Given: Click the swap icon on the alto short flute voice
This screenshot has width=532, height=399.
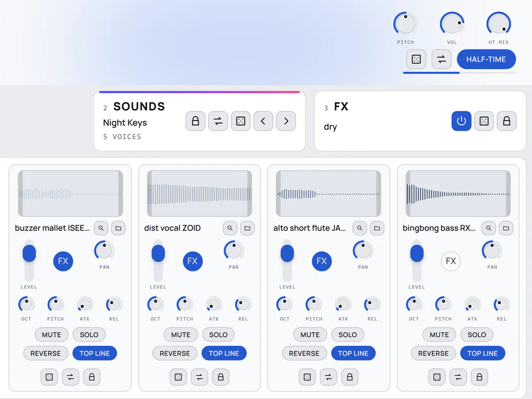Looking at the screenshot, I should (x=329, y=377).
